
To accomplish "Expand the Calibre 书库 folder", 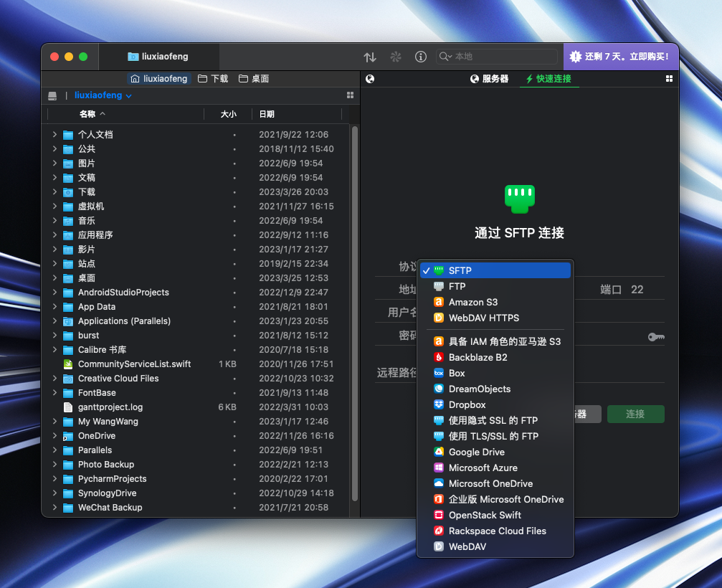I will [54, 349].
